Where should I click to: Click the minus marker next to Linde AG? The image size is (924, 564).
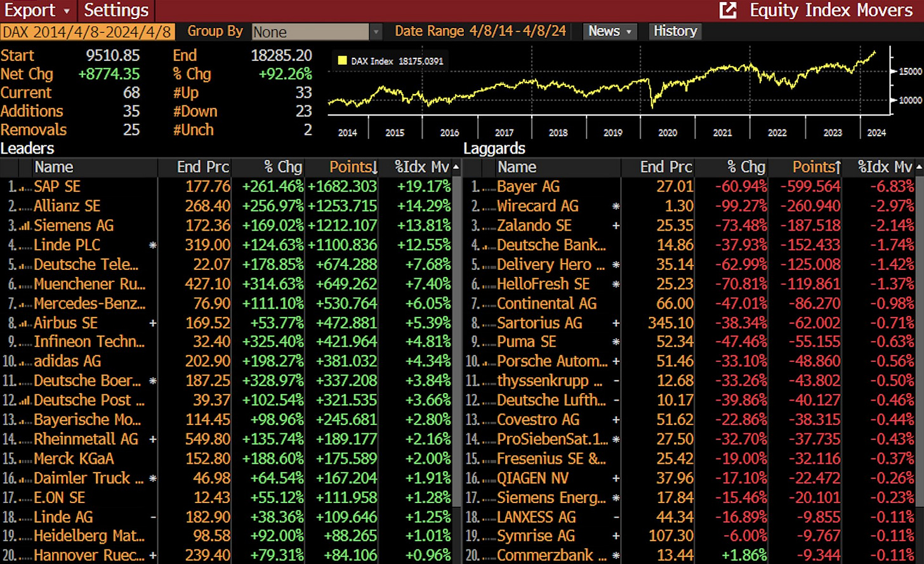click(x=152, y=518)
